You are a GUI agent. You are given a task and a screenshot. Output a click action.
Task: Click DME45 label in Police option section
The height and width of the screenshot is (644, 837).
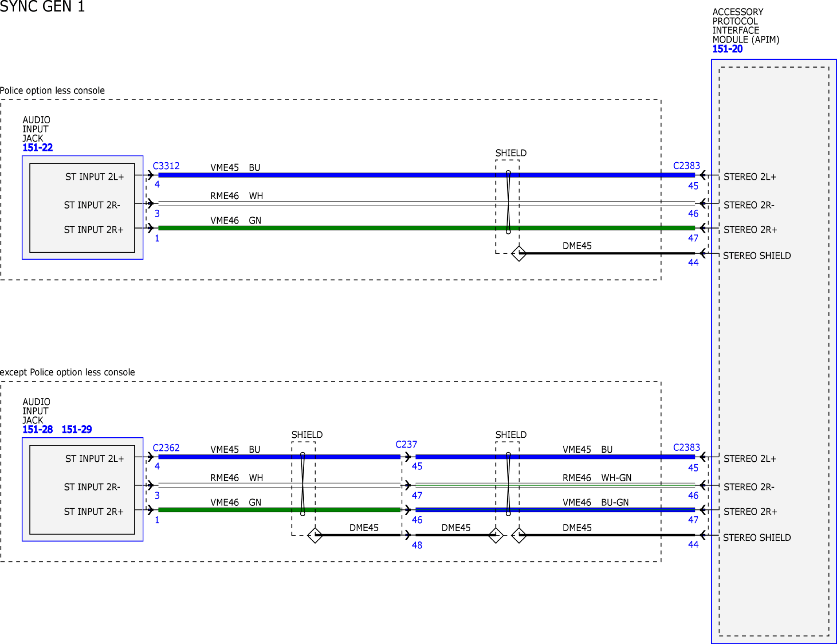(x=577, y=246)
